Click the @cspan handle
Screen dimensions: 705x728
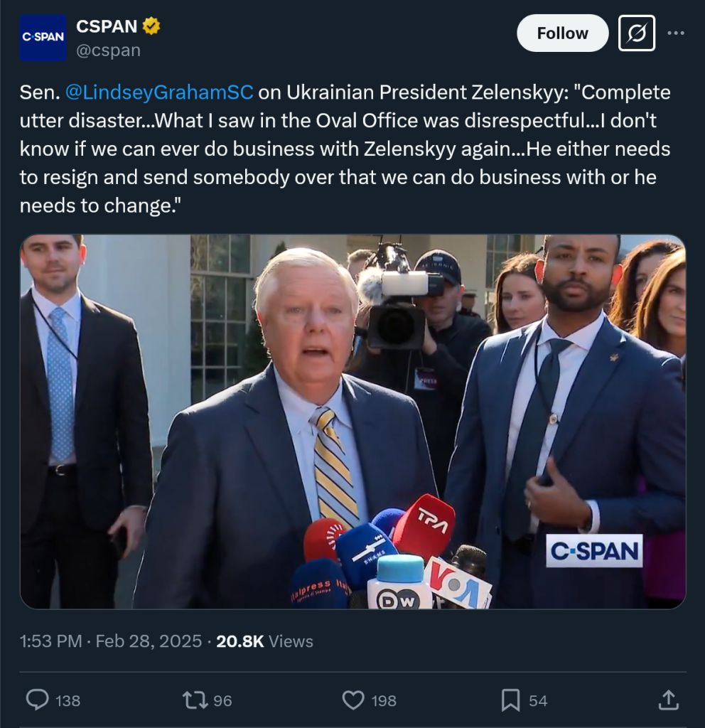[108, 50]
